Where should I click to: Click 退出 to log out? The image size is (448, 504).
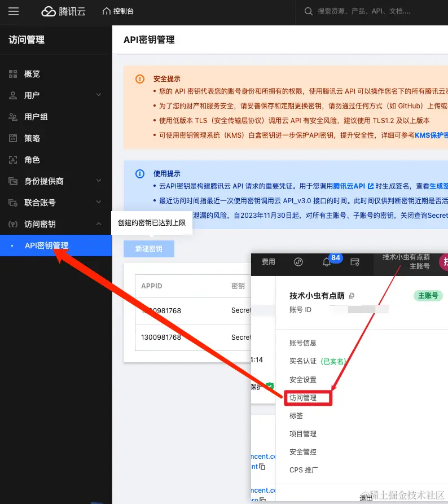click(366, 498)
